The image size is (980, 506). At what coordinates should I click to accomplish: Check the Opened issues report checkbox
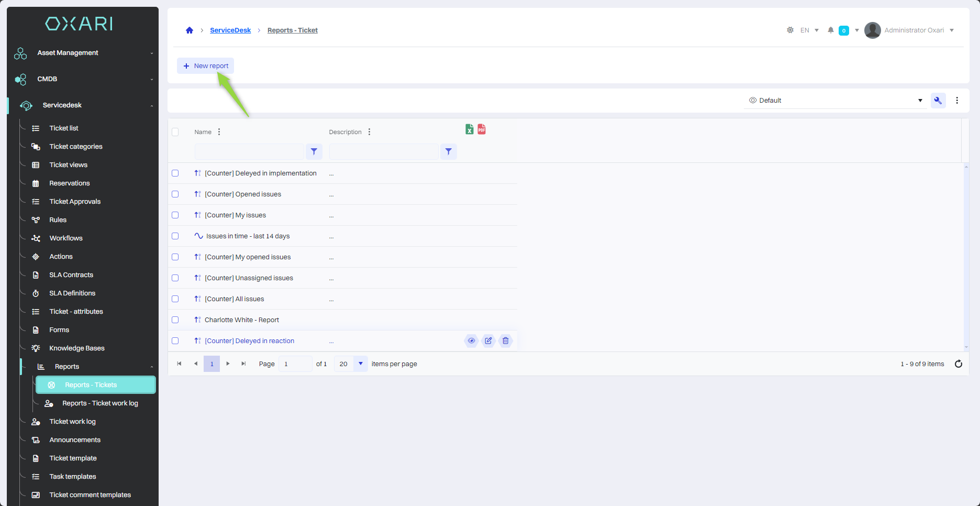(x=175, y=194)
